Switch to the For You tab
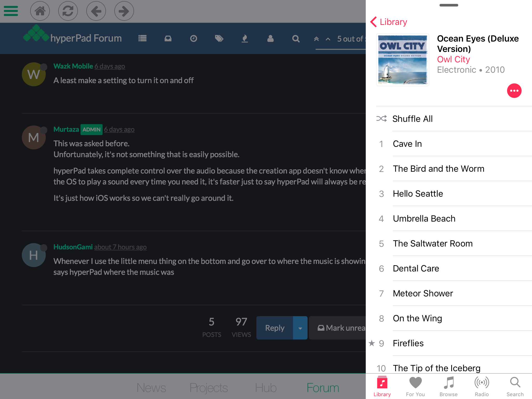This screenshot has height=399, width=532. (415, 387)
